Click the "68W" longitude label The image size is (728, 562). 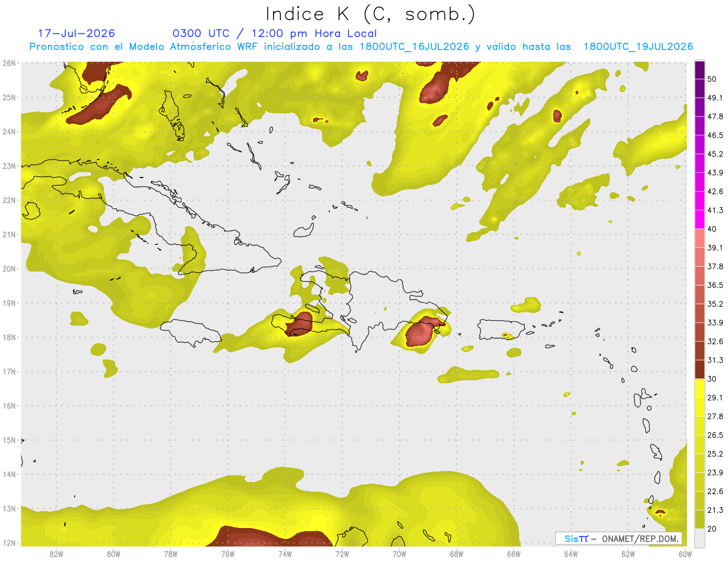tap(457, 554)
